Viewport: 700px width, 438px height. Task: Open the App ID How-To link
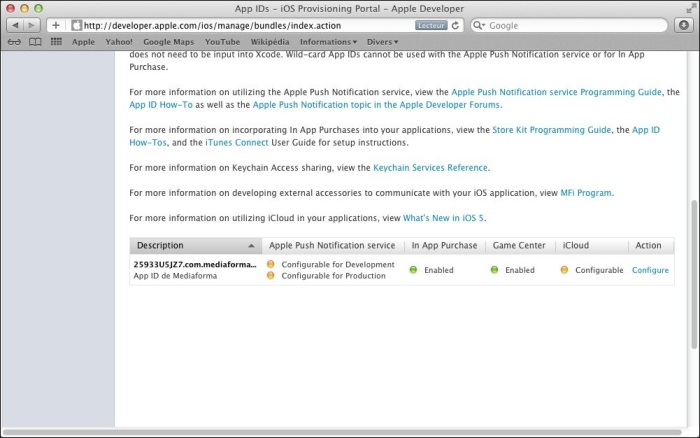coord(161,104)
